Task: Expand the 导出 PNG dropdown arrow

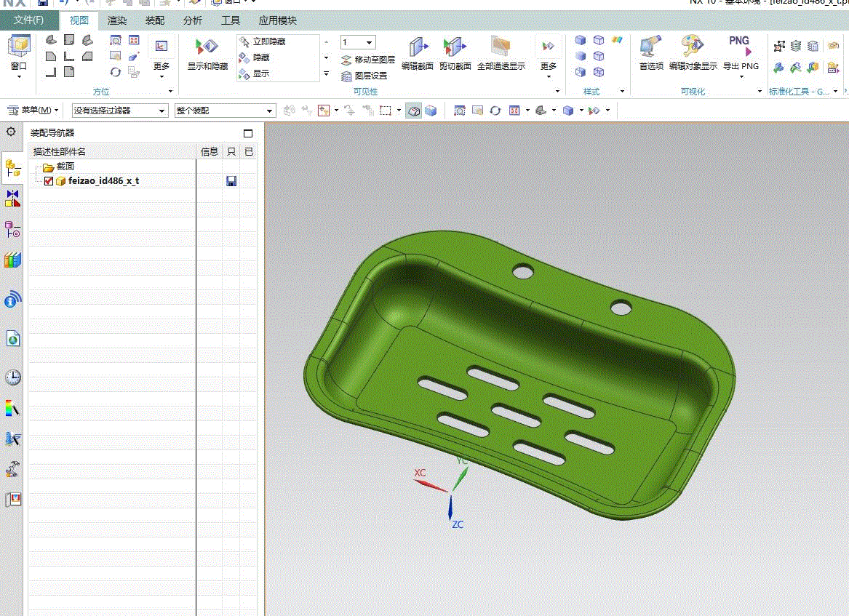Action: click(x=742, y=77)
